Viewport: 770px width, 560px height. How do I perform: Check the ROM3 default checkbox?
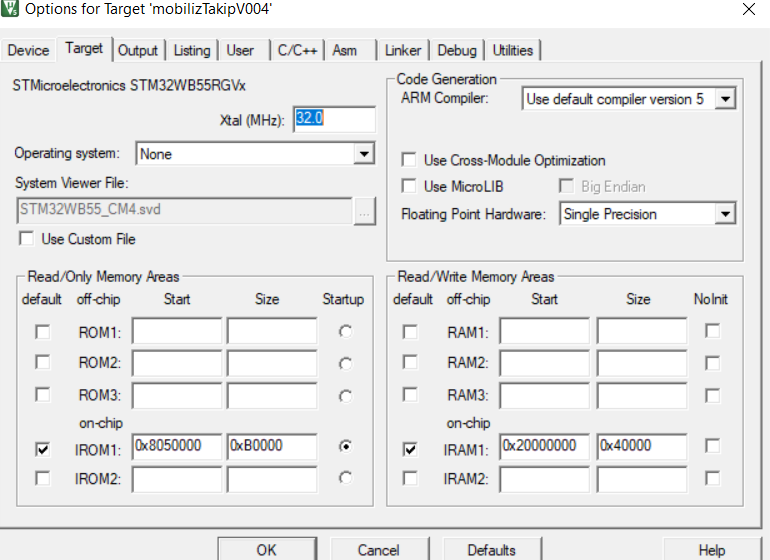click(43, 394)
